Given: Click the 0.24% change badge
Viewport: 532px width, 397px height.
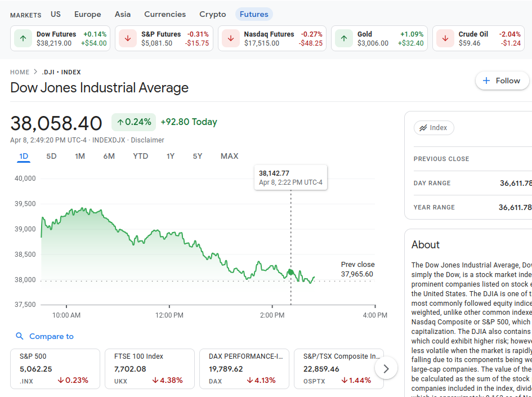Looking at the screenshot, I should pyautogui.click(x=133, y=122).
